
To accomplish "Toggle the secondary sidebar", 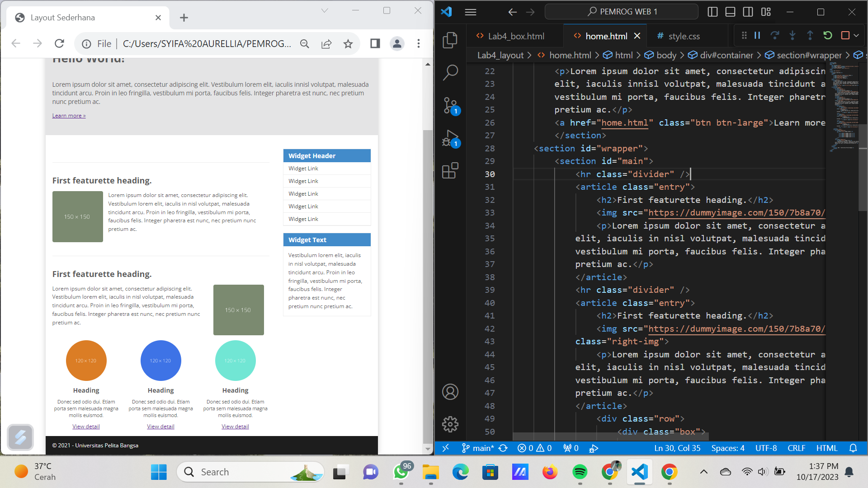I will pos(748,12).
